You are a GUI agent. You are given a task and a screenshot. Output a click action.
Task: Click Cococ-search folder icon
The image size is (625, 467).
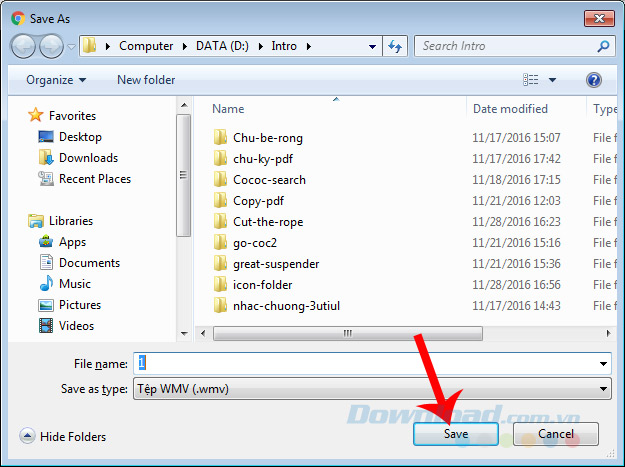click(x=220, y=180)
